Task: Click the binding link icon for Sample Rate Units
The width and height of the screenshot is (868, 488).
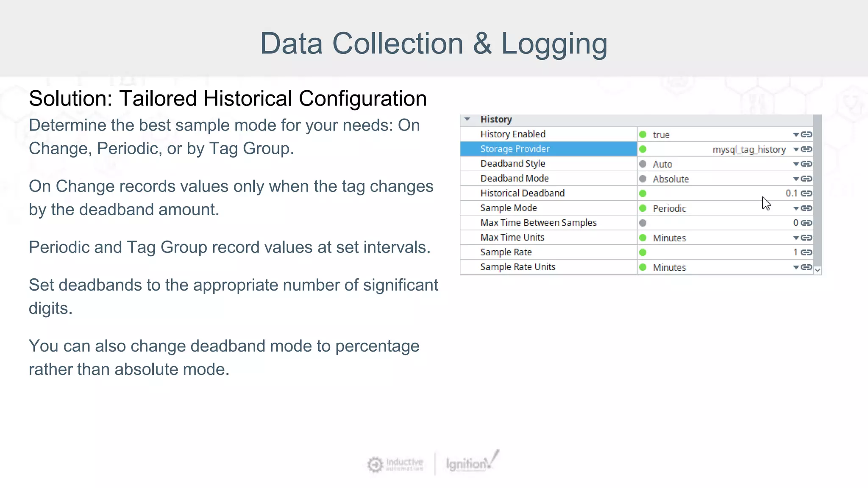Action: (x=807, y=267)
